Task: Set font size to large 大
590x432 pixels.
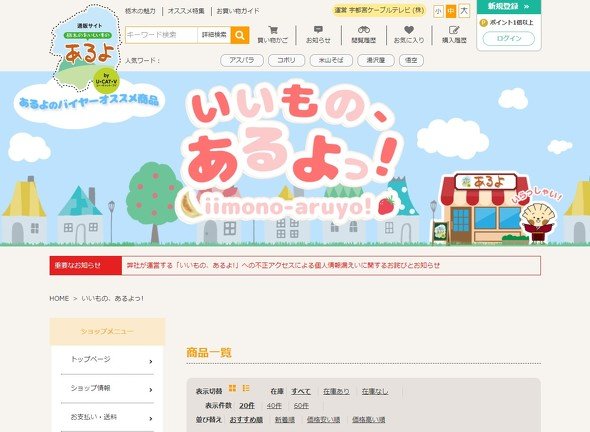Action: pos(464,11)
